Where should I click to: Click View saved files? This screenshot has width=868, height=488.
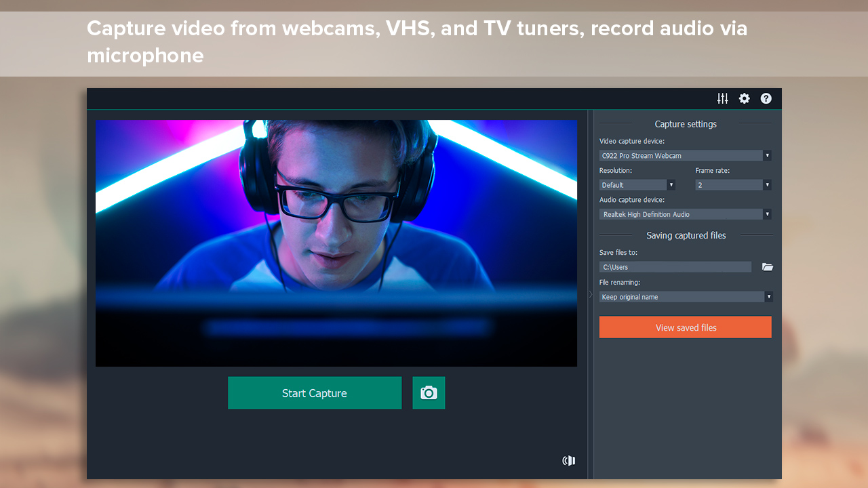685,327
